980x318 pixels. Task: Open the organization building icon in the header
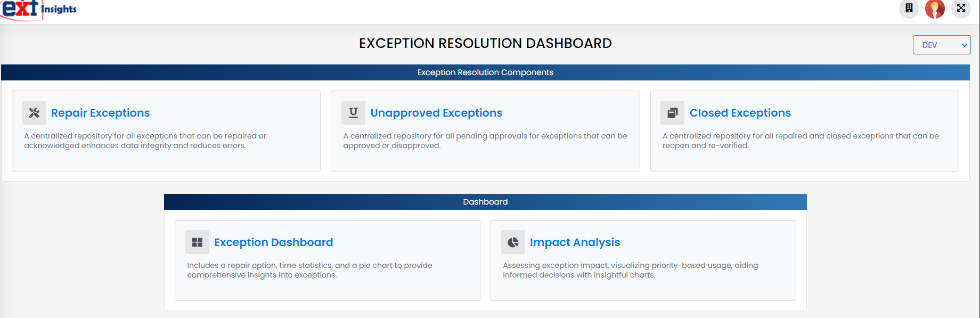click(909, 9)
